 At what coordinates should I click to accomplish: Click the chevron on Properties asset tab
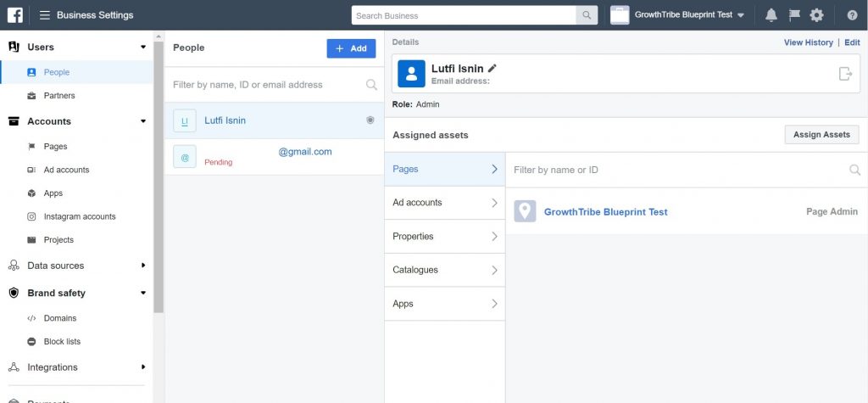494,237
